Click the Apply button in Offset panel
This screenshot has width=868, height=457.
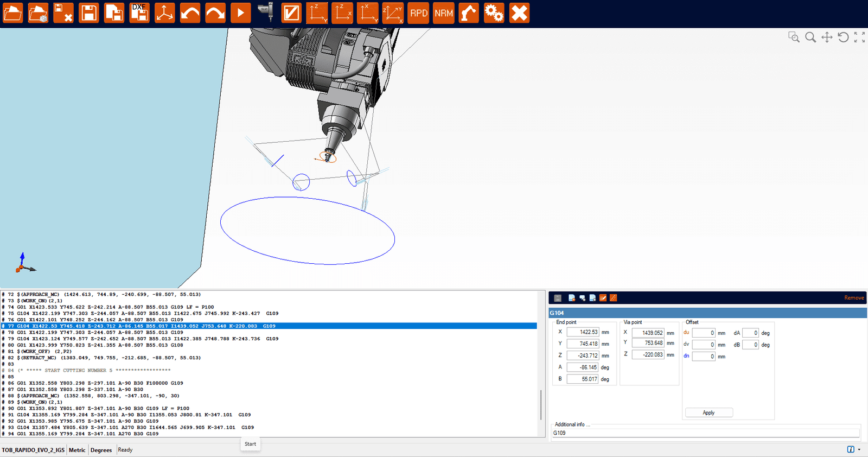pos(709,412)
